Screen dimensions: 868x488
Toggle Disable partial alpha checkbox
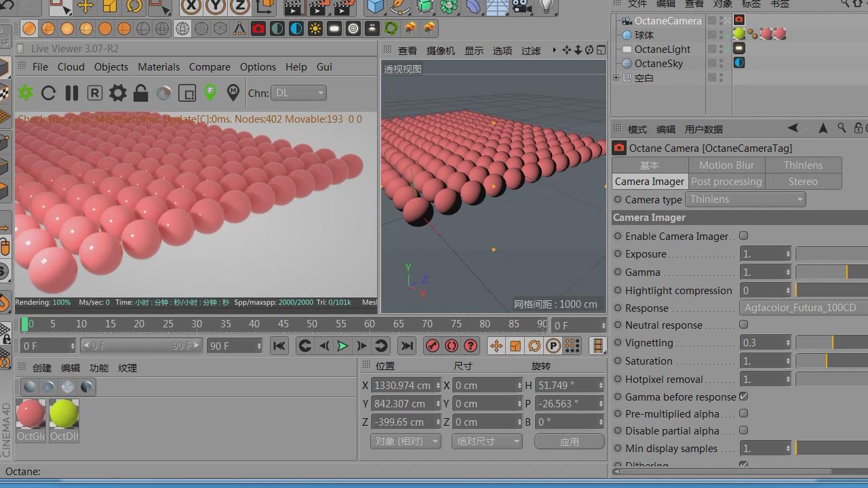tap(744, 430)
